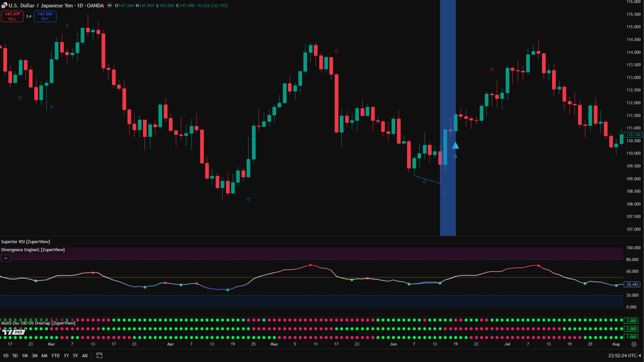Click the 38.482 RSI value label
This screenshot has height=362, width=644.
click(x=632, y=285)
